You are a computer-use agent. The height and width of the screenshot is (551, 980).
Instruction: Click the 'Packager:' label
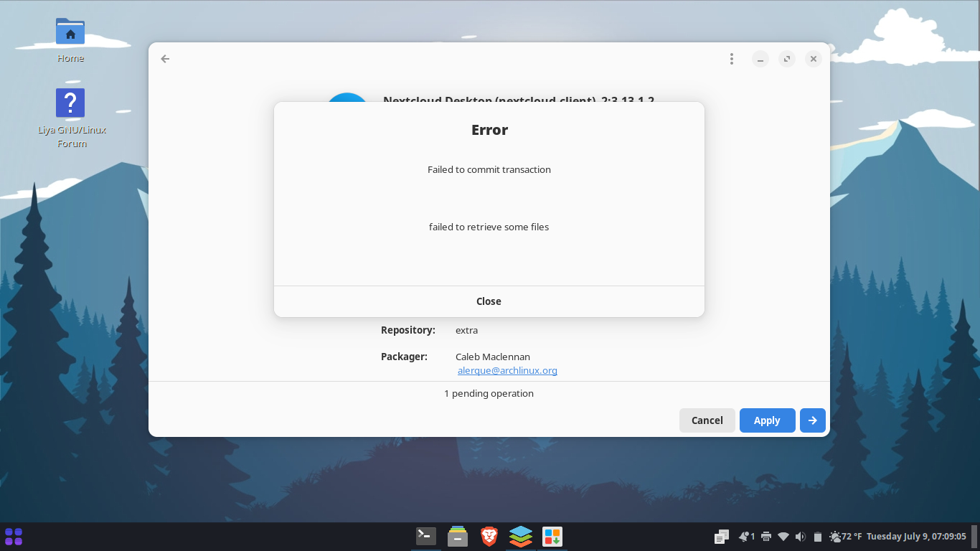(404, 357)
